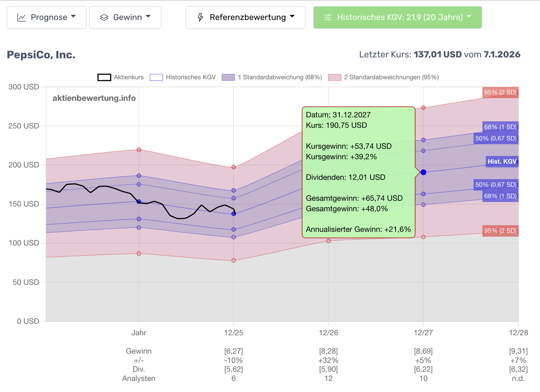
Task: Click the lower red 2 SD point at 12/26
Action: click(328, 241)
